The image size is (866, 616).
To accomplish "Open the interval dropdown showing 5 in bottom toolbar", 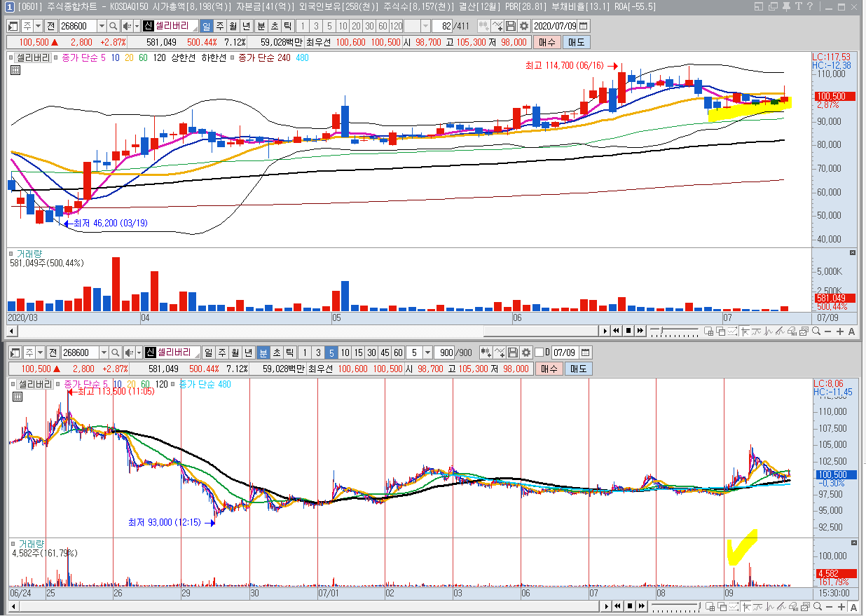I will pos(427,352).
